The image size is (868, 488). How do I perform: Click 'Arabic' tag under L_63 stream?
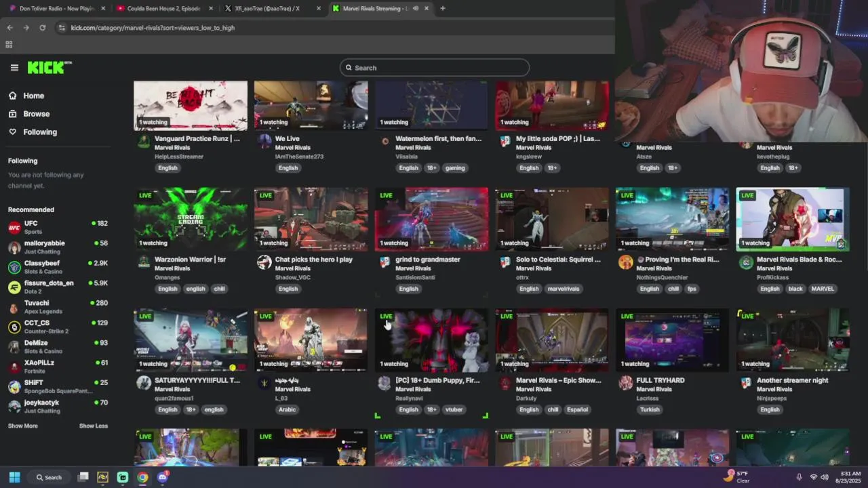288,409
